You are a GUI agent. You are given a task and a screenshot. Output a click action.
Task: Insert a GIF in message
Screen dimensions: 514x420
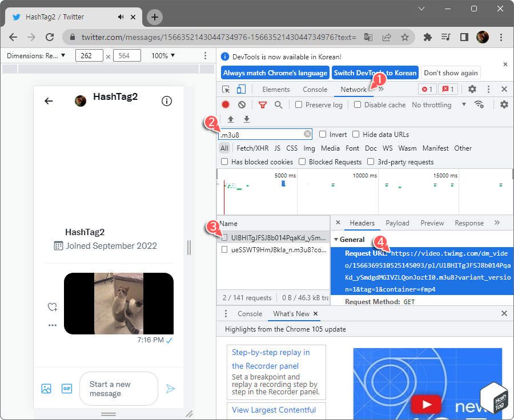point(67,389)
